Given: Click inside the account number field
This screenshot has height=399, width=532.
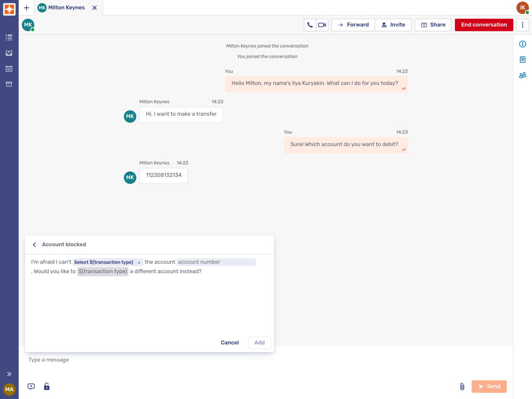Looking at the screenshot, I should [216, 262].
